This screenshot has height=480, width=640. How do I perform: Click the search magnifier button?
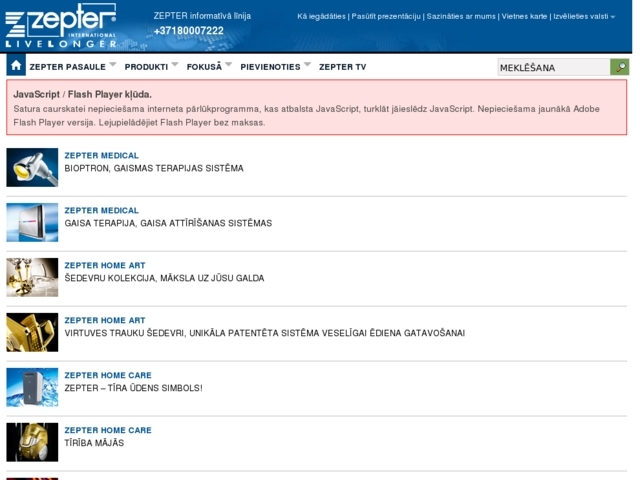click(620, 67)
